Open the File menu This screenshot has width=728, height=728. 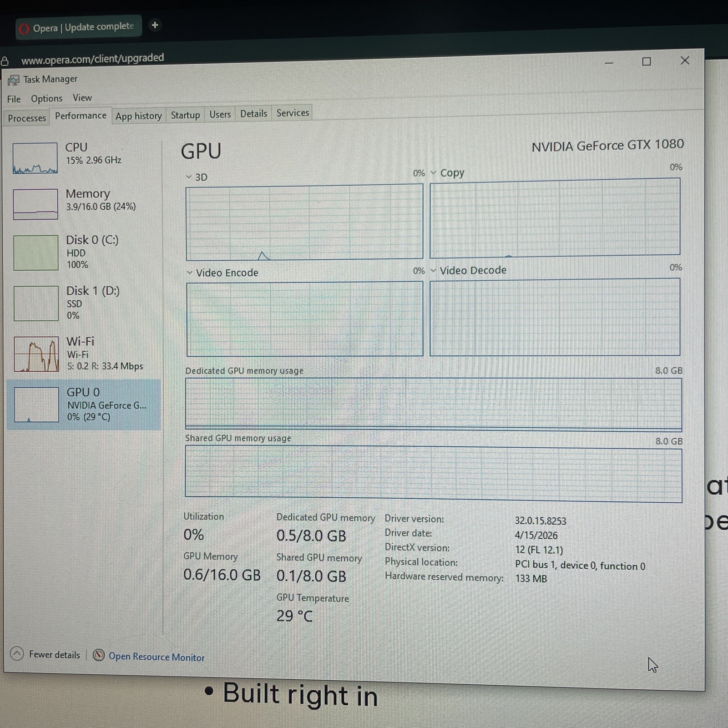point(14,99)
